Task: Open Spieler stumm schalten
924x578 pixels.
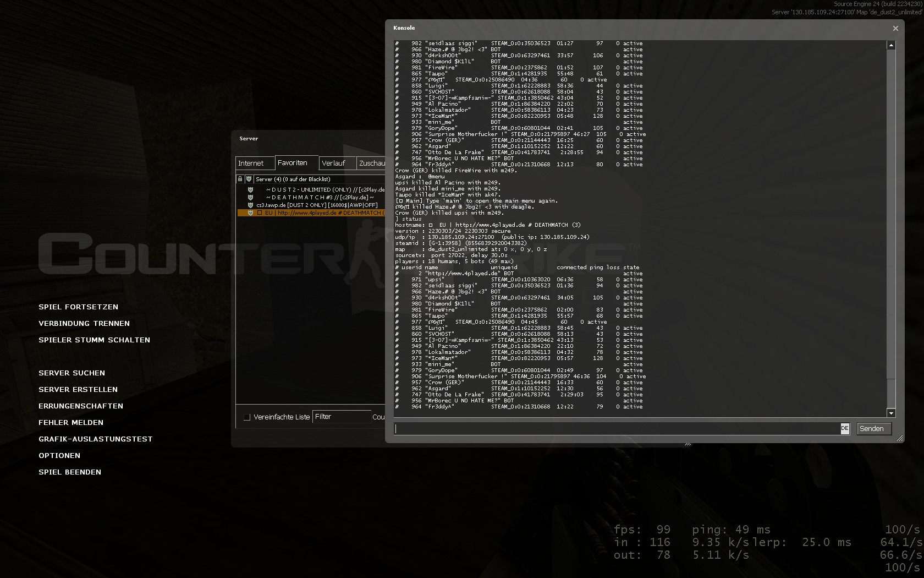Action: 94,340
